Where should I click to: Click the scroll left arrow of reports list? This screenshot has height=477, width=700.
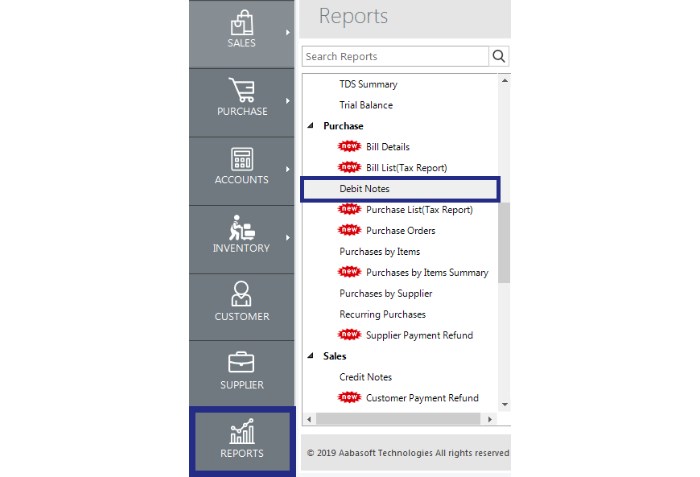point(309,419)
